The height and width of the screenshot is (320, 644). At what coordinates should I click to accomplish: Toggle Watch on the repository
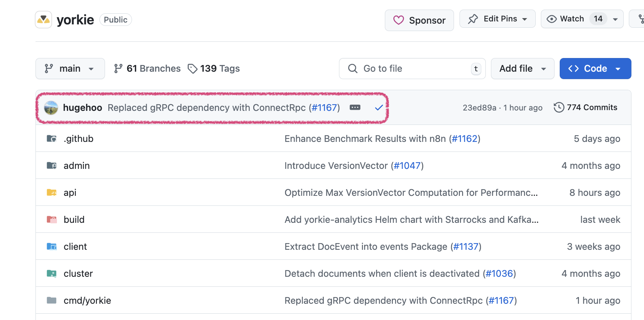point(566,19)
